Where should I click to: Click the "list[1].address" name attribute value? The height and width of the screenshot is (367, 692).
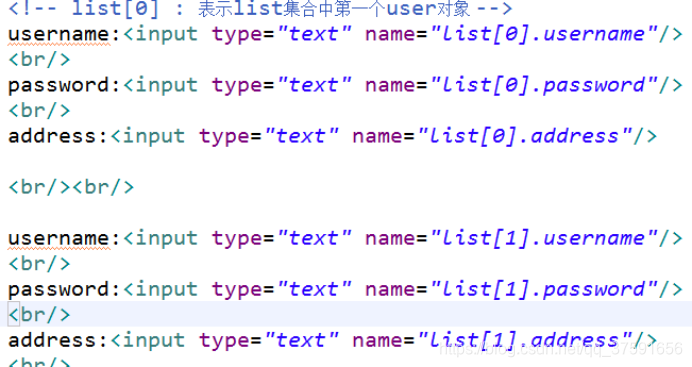[x=525, y=341]
